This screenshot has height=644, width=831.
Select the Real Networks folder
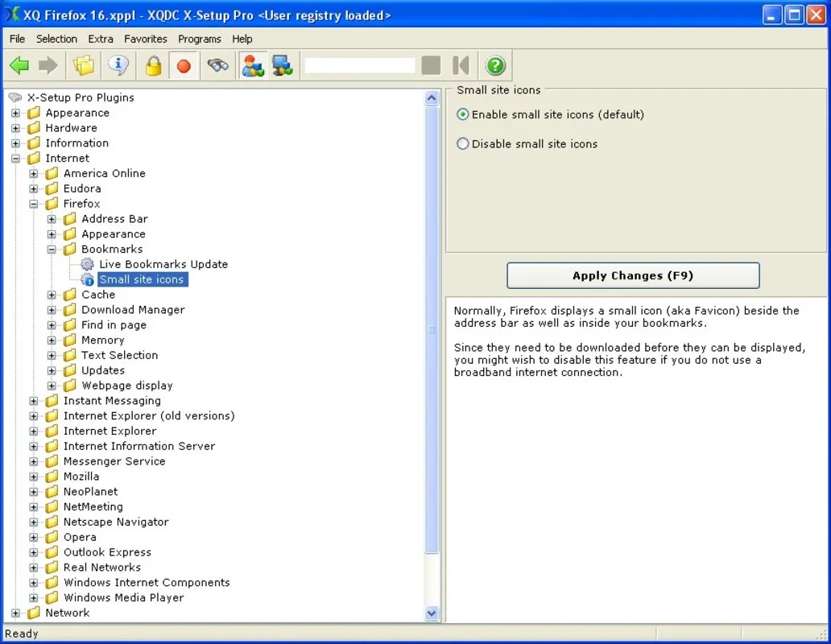click(101, 568)
